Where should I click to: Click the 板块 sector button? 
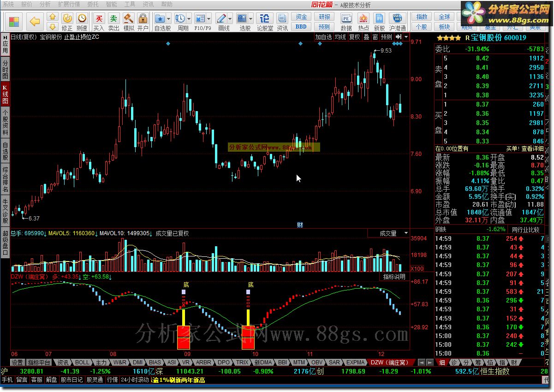[x=444, y=27]
